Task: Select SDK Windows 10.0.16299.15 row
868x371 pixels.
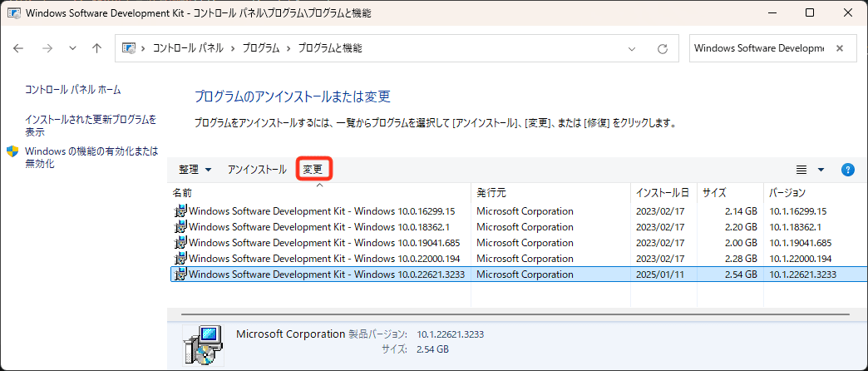Action: (x=519, y=211)
